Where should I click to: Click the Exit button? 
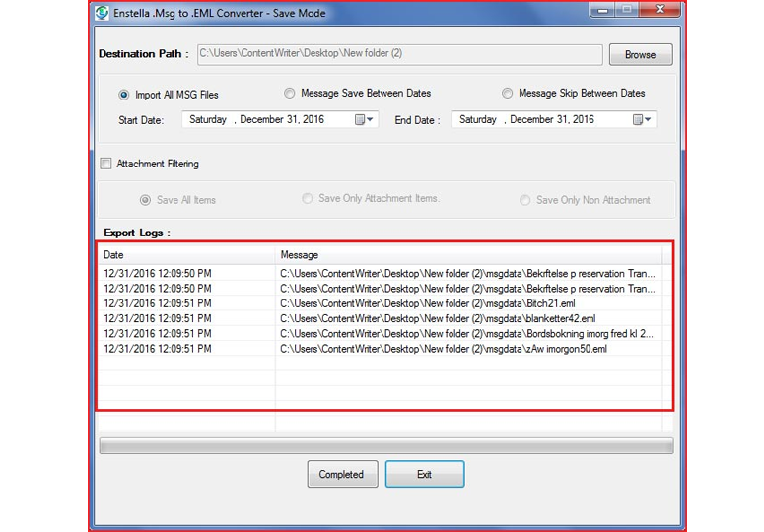pos(424,475)
